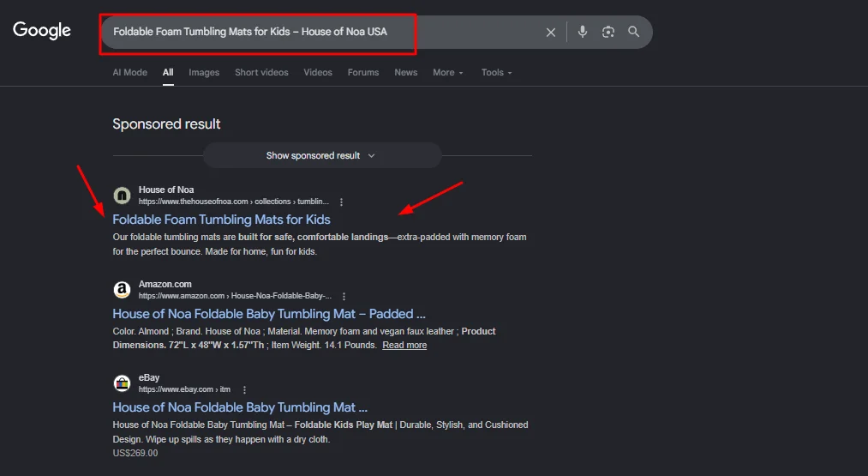Expand the Show sponsored result button
The image size is (868, 476).
coord(322,156)
